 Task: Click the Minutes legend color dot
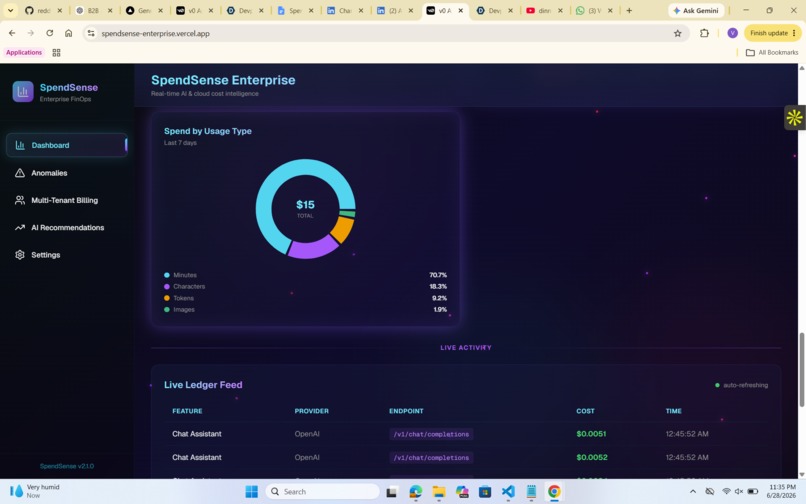pos(167,275)
